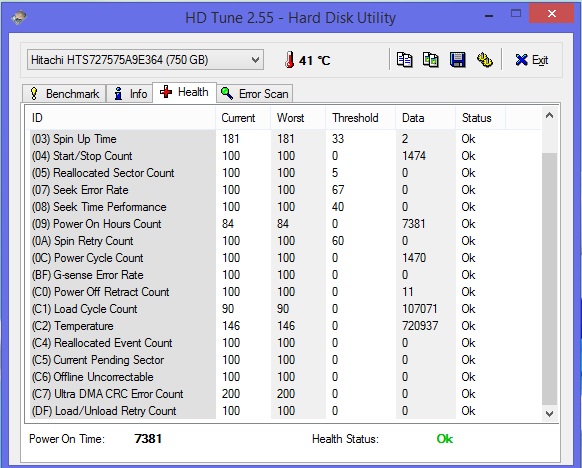The height and width of the screenshot is (468, 582).
Task: Click the Exit button
Action: (532, 60)
